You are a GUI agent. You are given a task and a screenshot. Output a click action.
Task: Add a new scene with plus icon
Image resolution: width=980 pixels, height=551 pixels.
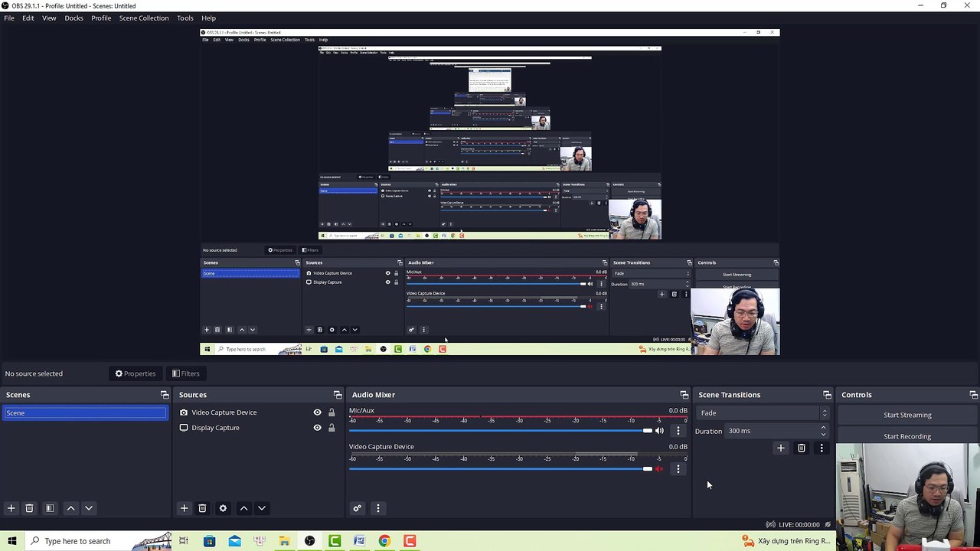point(11,508)
